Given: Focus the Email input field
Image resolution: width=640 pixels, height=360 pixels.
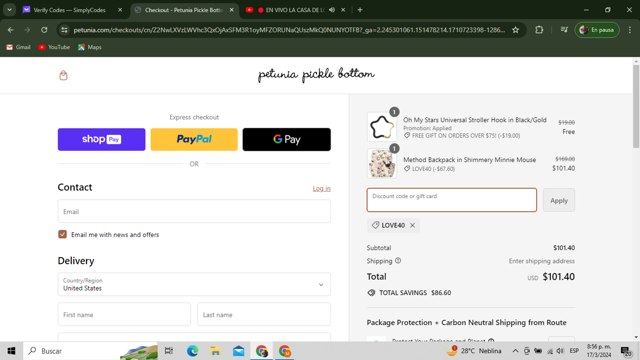Looking at the screenshot, I should (194, 211).
